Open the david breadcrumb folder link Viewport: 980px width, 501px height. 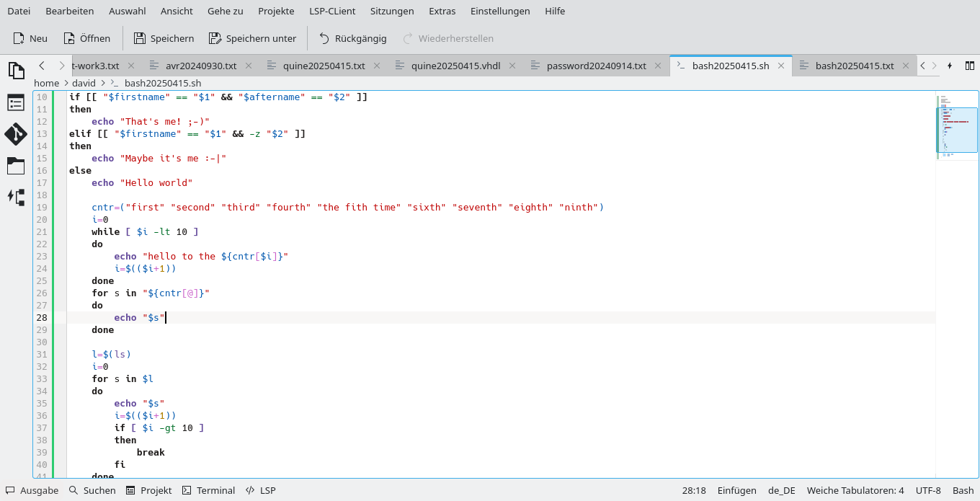pyautogui.click(x=84, y=83)
